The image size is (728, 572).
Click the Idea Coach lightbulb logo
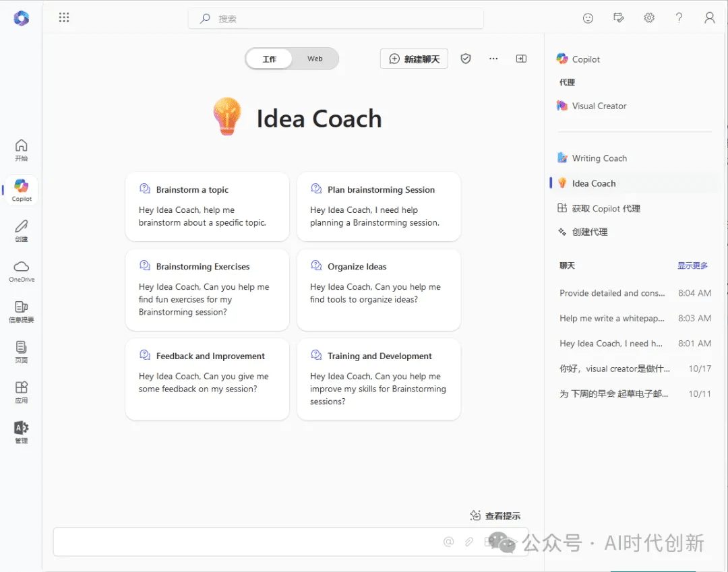point(227,117)
